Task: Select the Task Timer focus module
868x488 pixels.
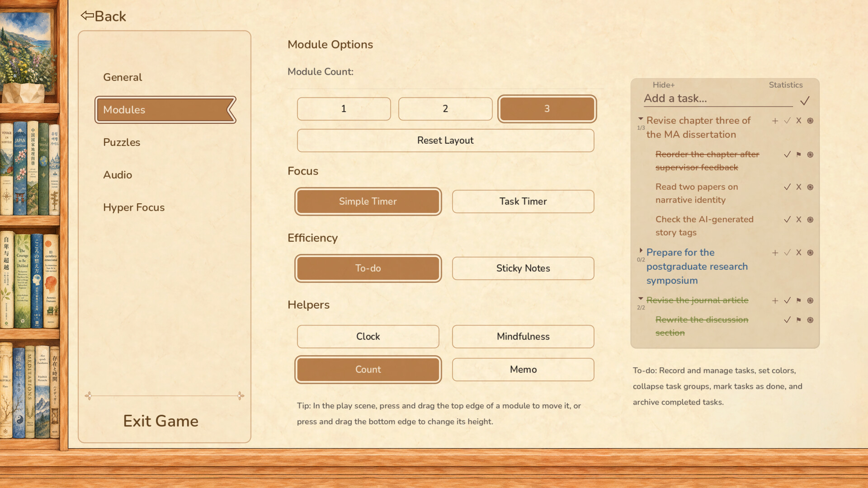Action: click(523, 202)
